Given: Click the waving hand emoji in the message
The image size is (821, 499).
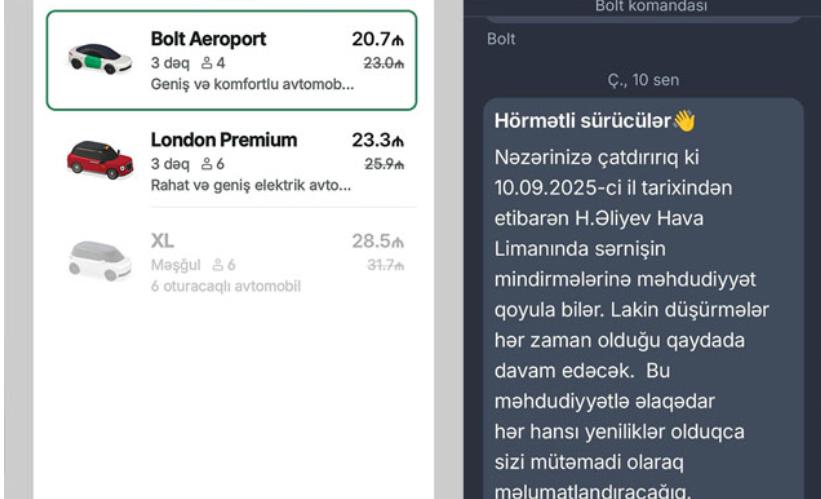Looking at the screenshot, I should (684, 124).
